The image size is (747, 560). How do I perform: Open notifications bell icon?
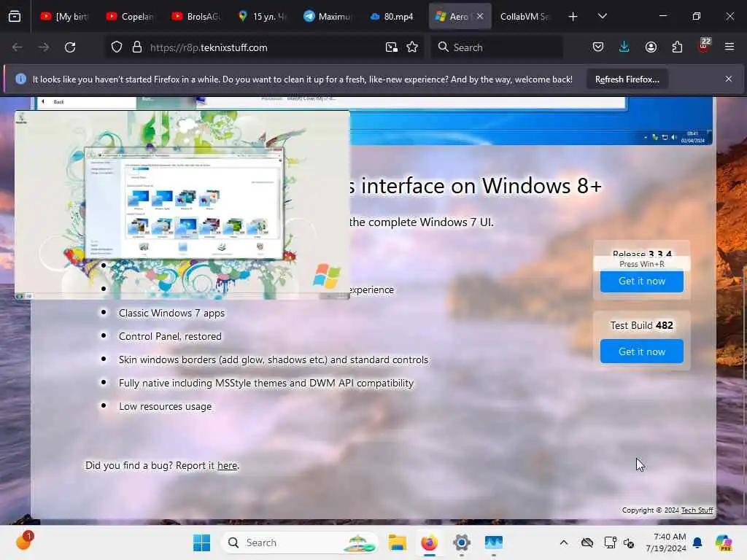697,542
